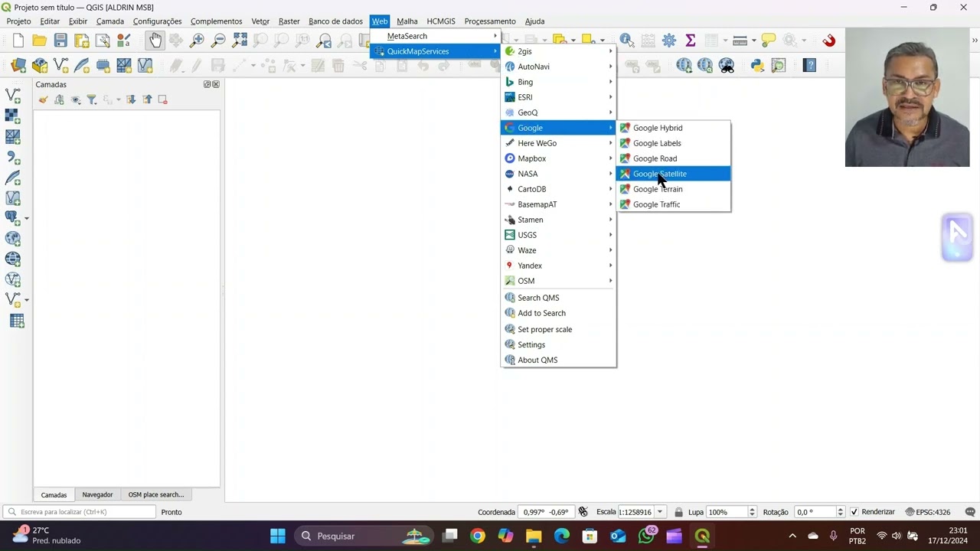Click the locator search field
Viewport: 980px width, 551px height.
(80, 512)
